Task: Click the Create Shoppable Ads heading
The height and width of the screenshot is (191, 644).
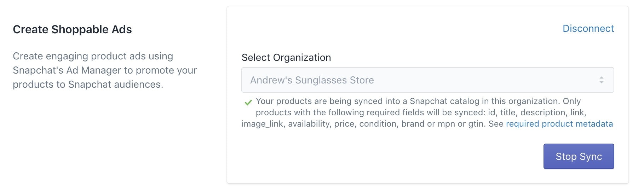Action: point(72,29)
